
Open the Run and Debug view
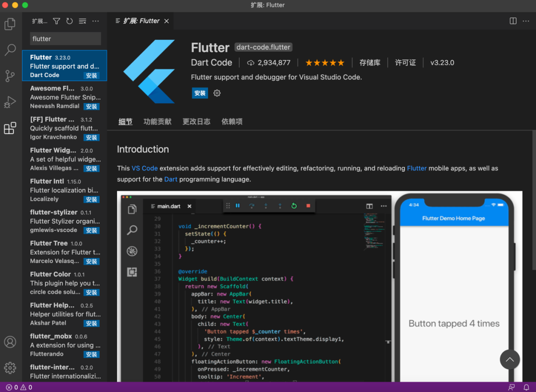10,102
